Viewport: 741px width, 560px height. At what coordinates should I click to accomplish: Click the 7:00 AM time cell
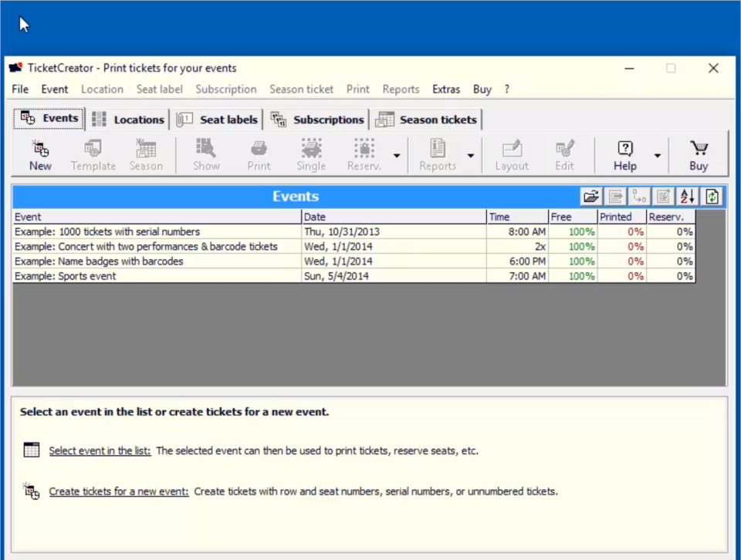517,275
